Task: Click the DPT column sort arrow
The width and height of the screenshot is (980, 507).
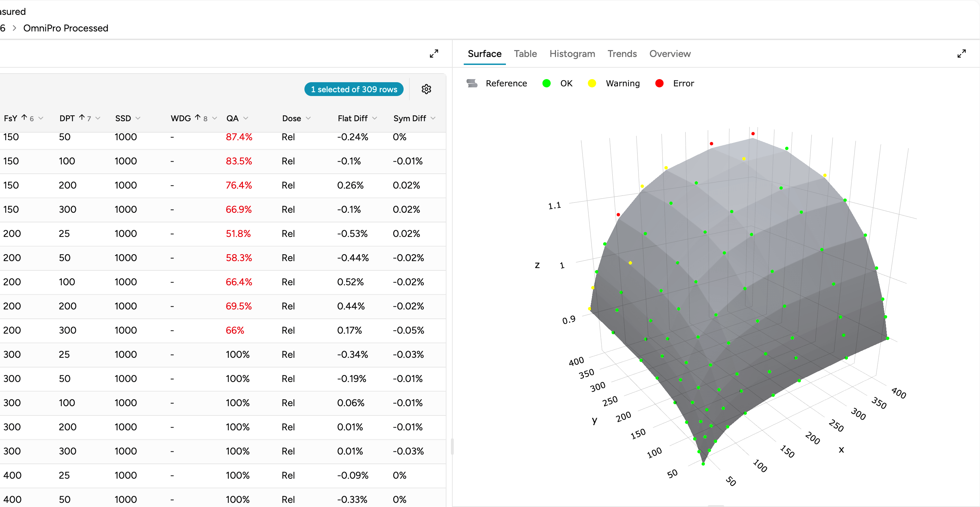Action: click(x=82, y=117)
